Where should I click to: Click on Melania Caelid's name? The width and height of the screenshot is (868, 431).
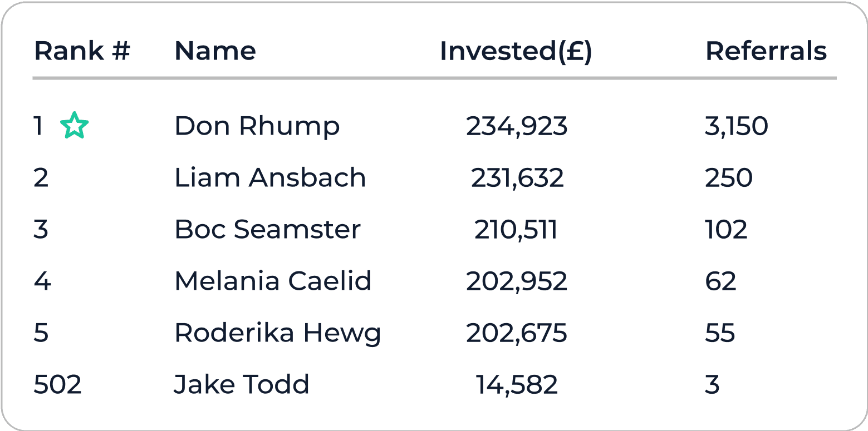pyautogui.click(x=273, y=281)
